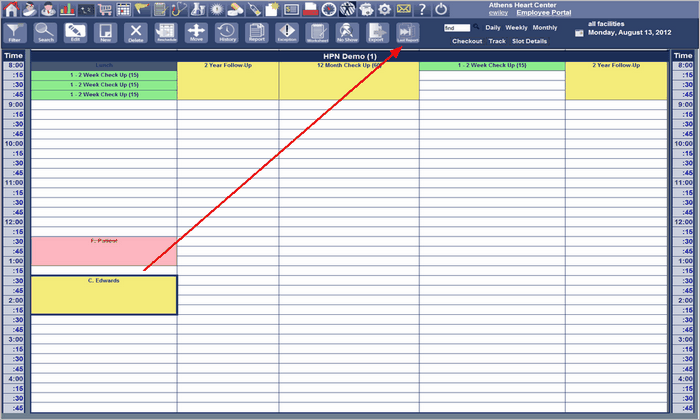Open the syringe immunization icon
The height and width of the screenshot is (420, 700).
[254, 9]
